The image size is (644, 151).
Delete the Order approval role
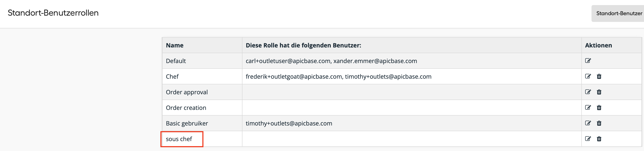coord(599,92)
